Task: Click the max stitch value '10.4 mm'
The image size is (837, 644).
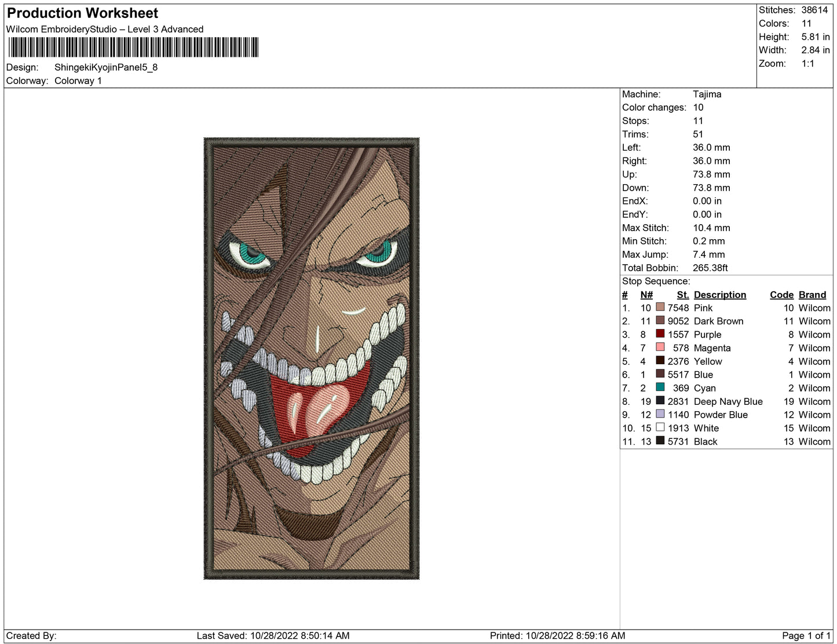Action: pyautogui.click(x=711, y=228)
